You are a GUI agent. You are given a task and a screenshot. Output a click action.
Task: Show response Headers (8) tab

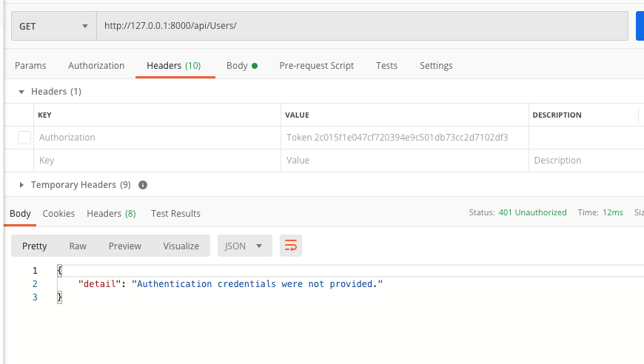111,213
